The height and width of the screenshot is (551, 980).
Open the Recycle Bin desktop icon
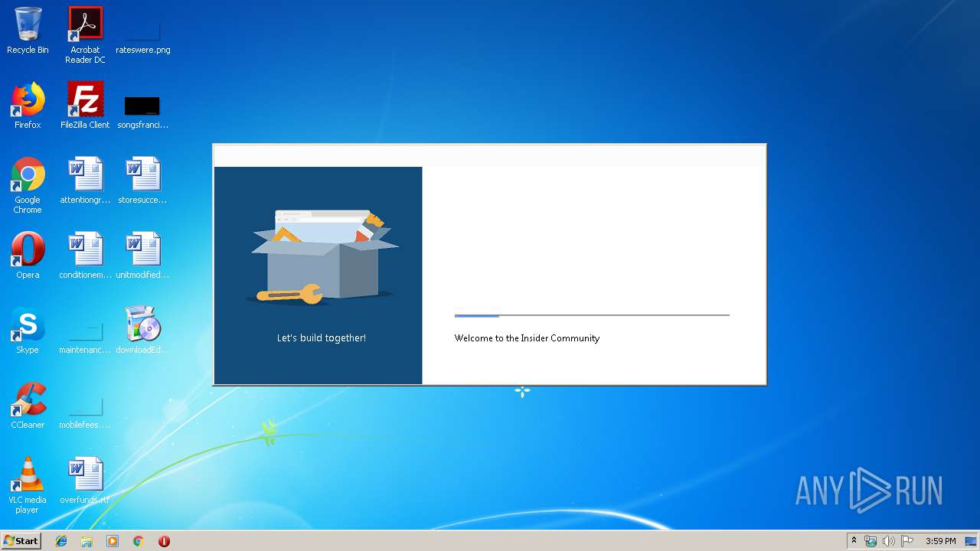click(28, 31)
